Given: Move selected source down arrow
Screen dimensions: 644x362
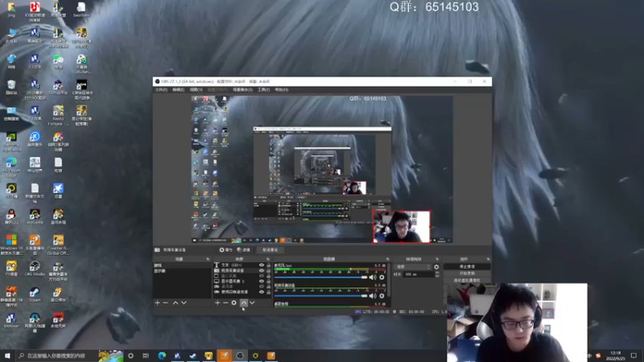Looking at the screenshot, I should [x=252, y=303].
